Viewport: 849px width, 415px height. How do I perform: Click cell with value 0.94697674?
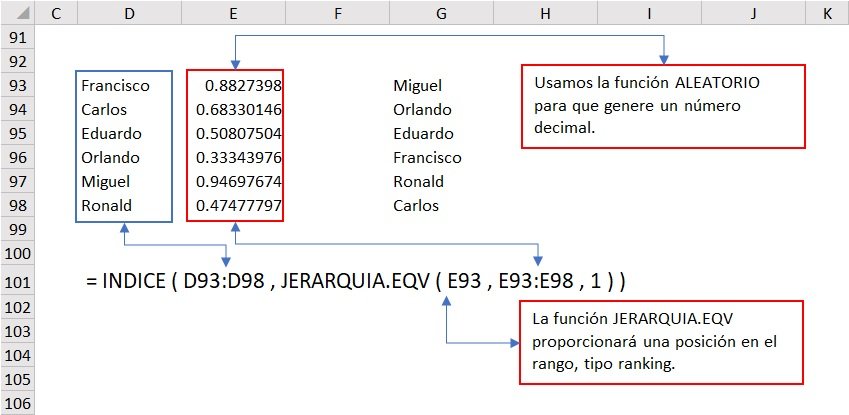240,182
